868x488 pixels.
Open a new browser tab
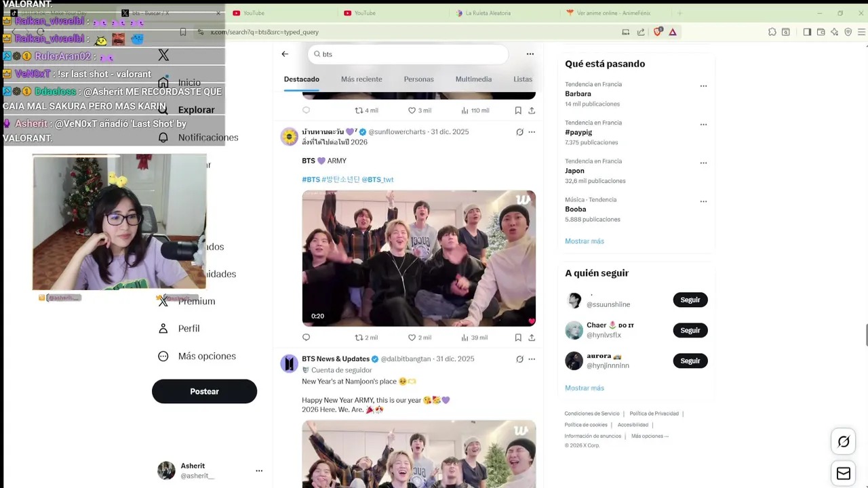679,13
